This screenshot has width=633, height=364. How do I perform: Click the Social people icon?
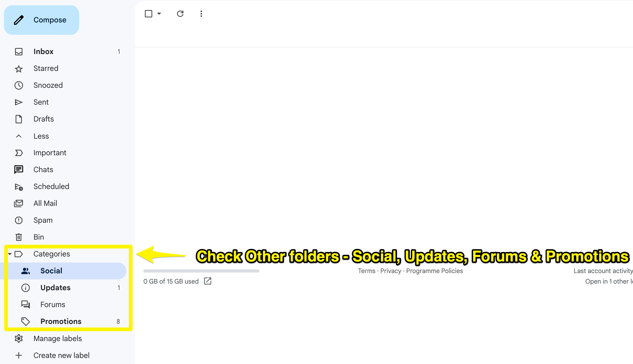(26, 271)
